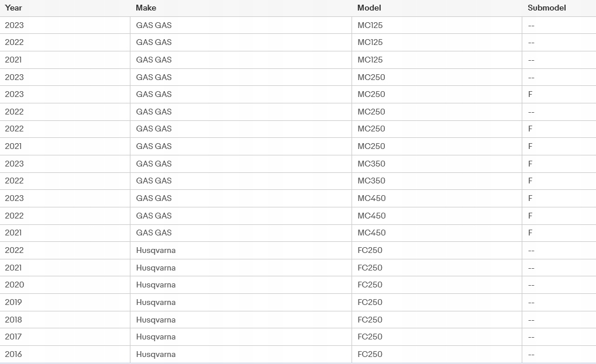Click the F submodel cell for 2022 MC450

pyautogui.click(x=530, y=216)
